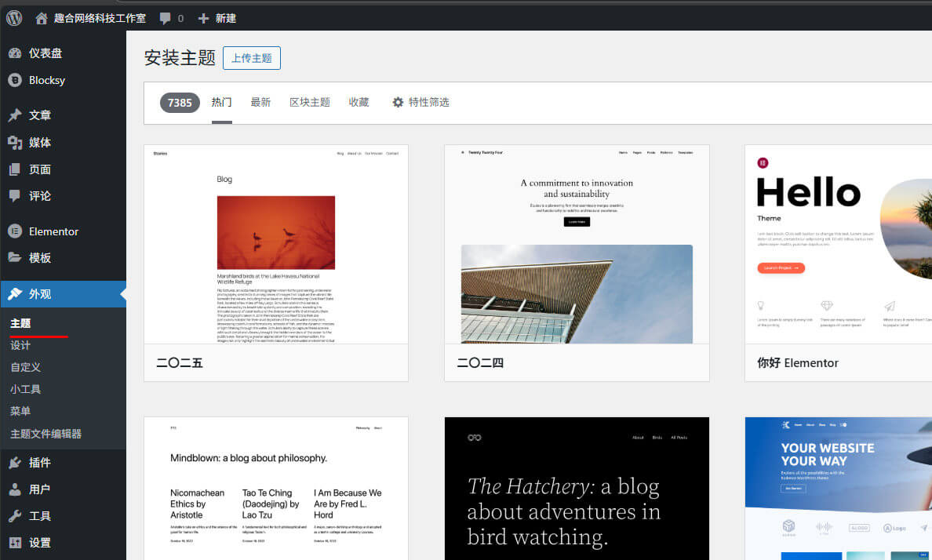Click the 上传主题 upload button
932x560 pixels.
tap(251, 58)
